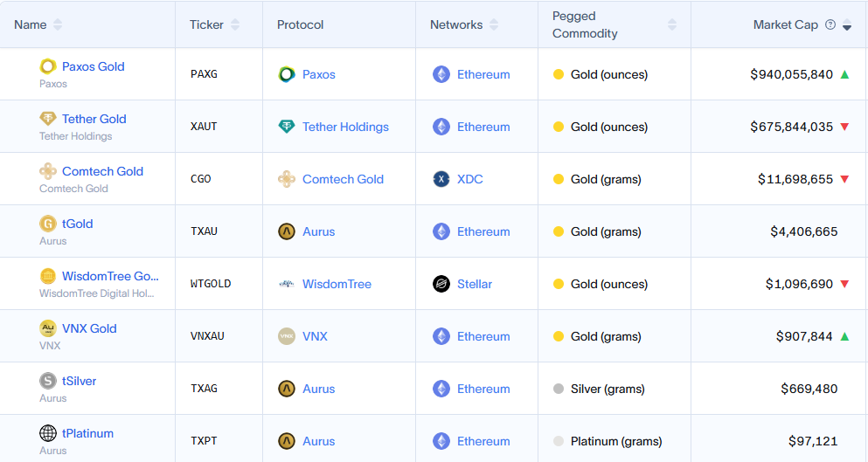Screen dimensions: 868x462
Task: Click the XDC network icon
Action: [x=441, y=179]
